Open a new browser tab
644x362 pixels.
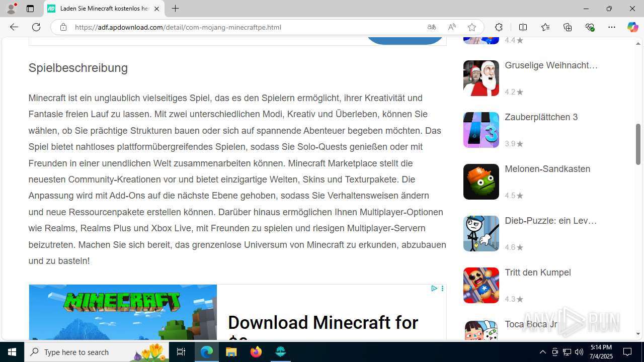point(175,9)
